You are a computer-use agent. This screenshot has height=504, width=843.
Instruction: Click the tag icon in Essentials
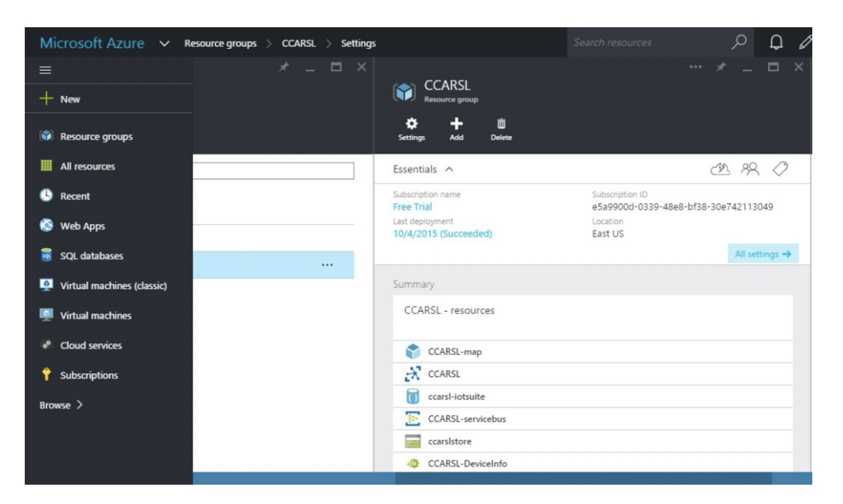click(780, 170)
